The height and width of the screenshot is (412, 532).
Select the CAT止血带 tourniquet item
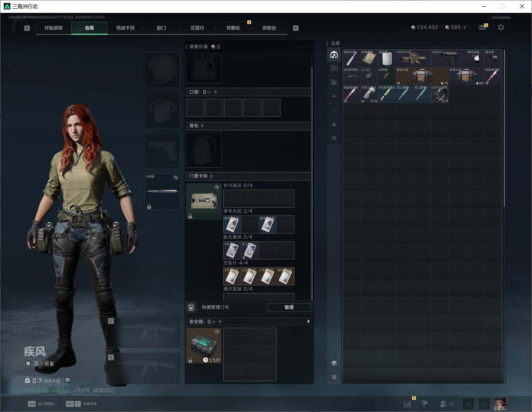tap(440, 94)
